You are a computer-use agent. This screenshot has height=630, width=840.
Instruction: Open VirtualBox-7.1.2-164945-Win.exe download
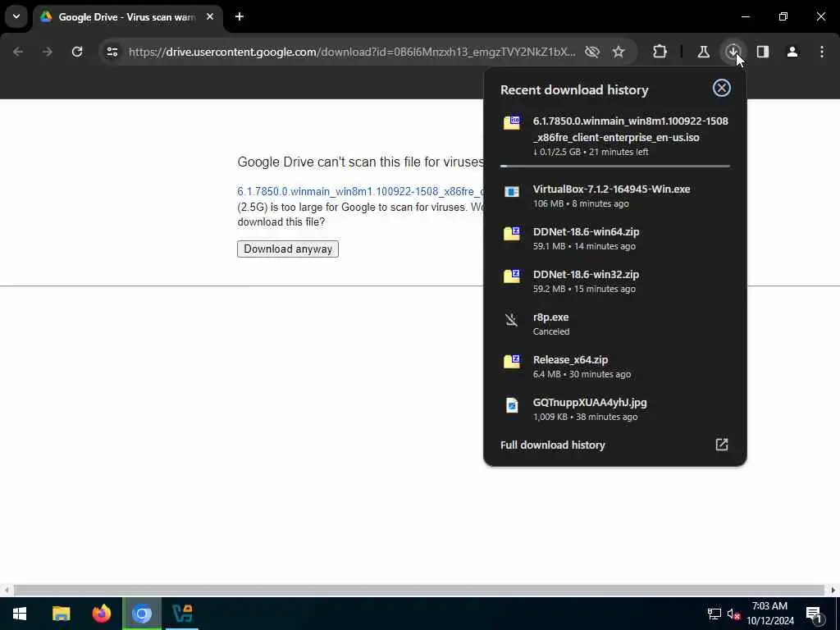tap(615, 196)
